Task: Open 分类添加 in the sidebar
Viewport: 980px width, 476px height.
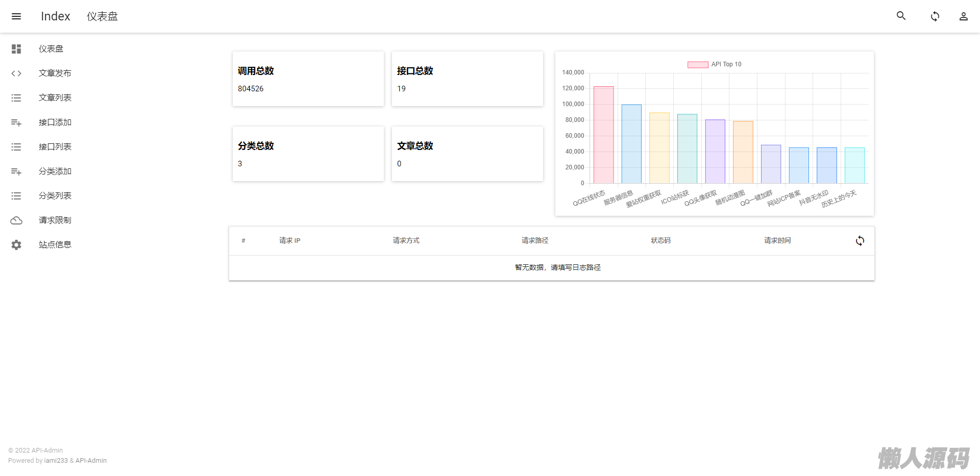Action: [x=55, y=171]
